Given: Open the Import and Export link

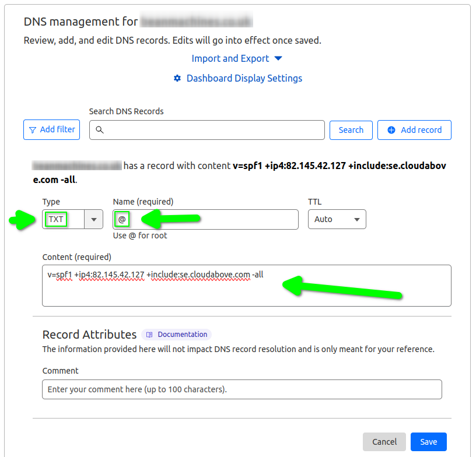Looking at the screenshot, I should tap(230, 58).
